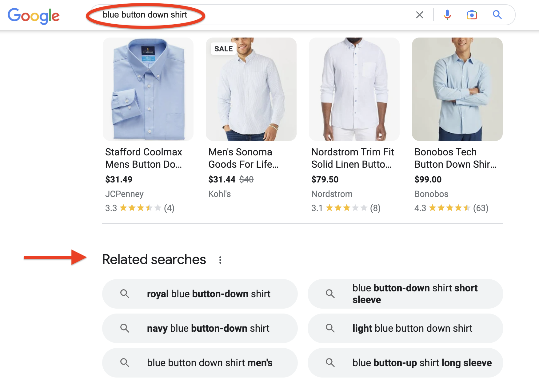The image size is (539, 392).
Task: Click magnifier icon beside long sleeve suggestion
Action: point(330,363)
